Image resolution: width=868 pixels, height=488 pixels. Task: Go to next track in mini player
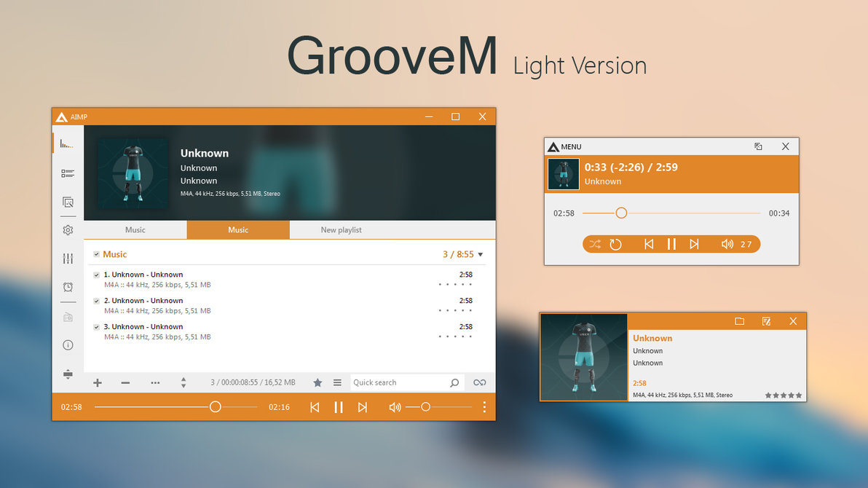point(694,244)
